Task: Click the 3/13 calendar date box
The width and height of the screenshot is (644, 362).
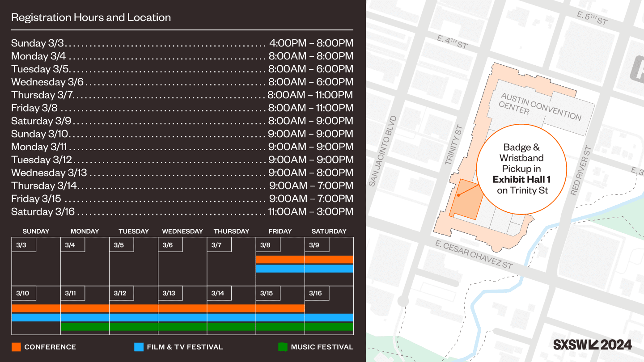Action: coord(170,293)
